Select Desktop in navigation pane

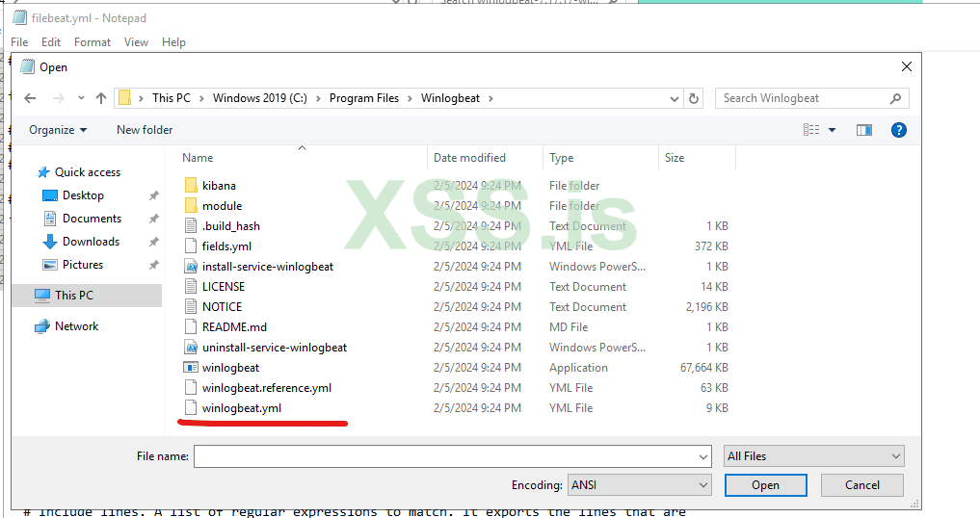click(83, 195)
